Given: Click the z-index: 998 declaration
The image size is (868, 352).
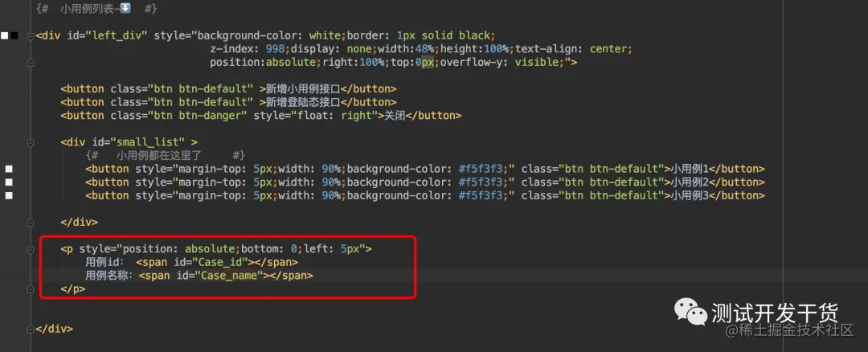Looking at the screenshot, I should tap(247, 49).
